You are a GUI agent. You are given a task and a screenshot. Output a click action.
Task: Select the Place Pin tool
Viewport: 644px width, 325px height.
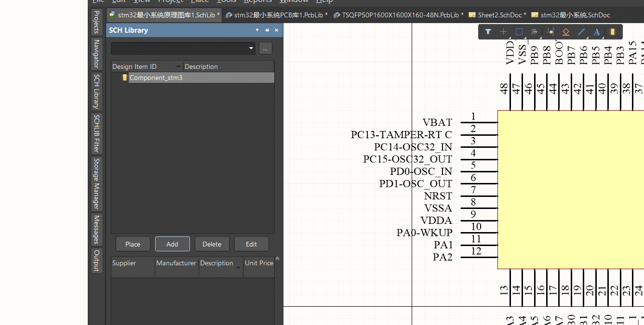pyautogui.click(x=550, y=32)
